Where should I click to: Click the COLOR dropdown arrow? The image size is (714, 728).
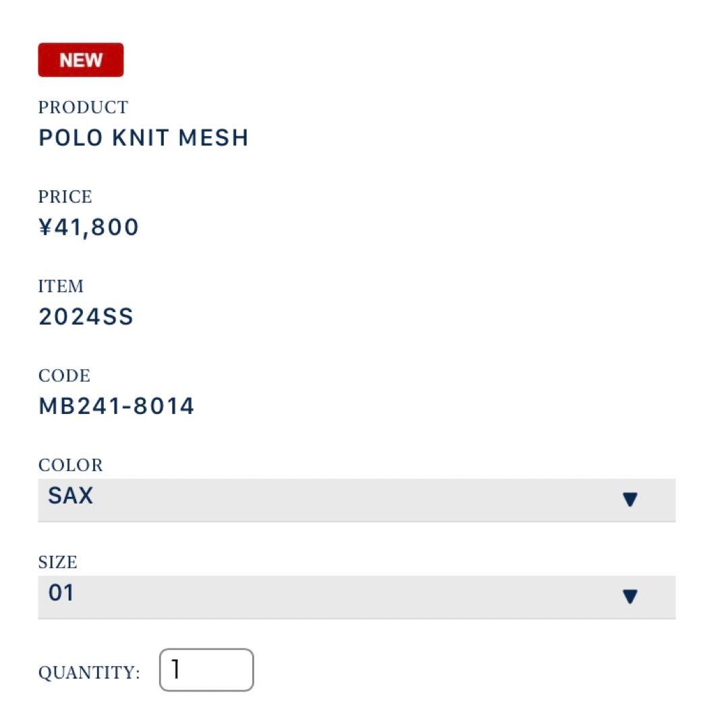coord(630,499)
